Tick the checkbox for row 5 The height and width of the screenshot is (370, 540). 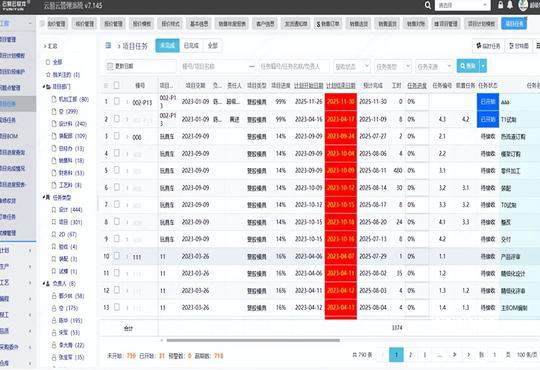[117, 170]
